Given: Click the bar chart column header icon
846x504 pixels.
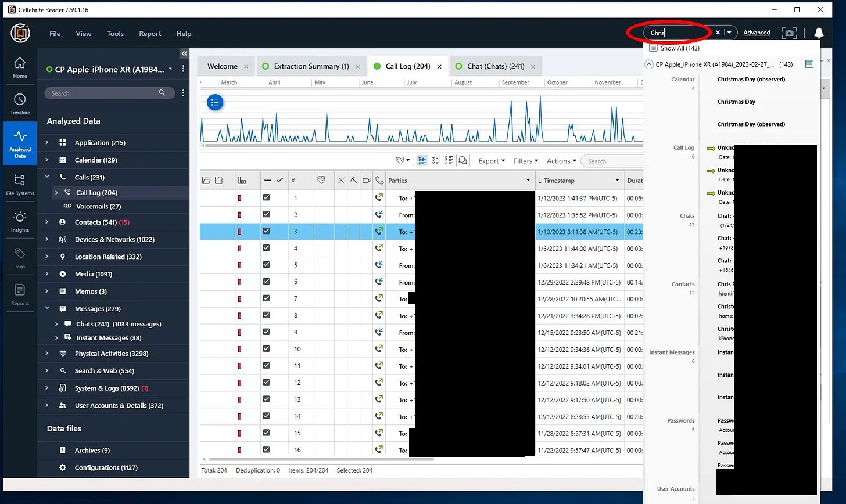Looking at the screenshot, I should point(242,181).
